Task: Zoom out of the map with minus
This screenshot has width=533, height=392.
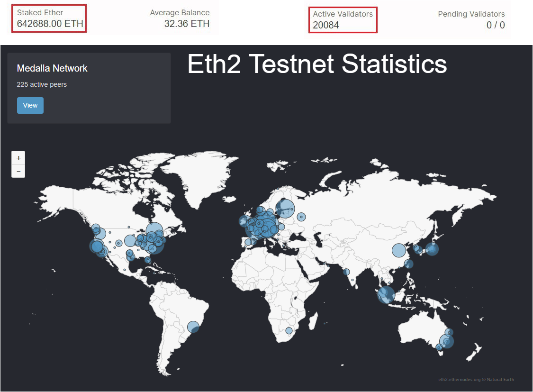Action: coord(18,171)
